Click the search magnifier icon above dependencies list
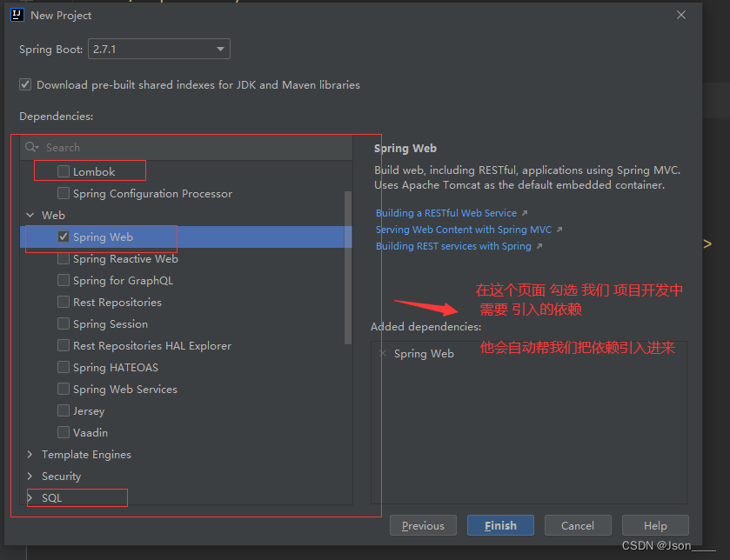 click(30, 148)
